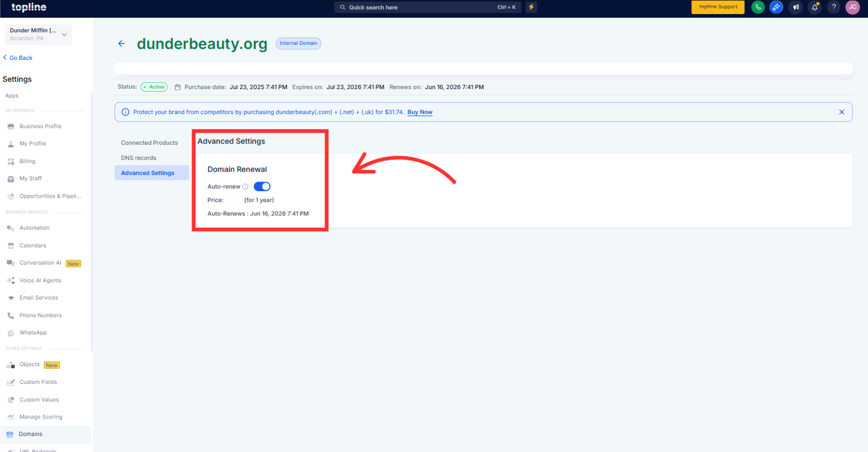Open the help question mark icon
This screenshot has height=452, width=868.
point(833,7)
